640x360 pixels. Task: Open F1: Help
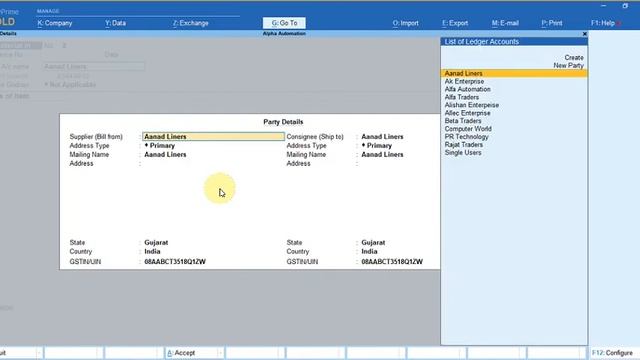click(603, 23)
